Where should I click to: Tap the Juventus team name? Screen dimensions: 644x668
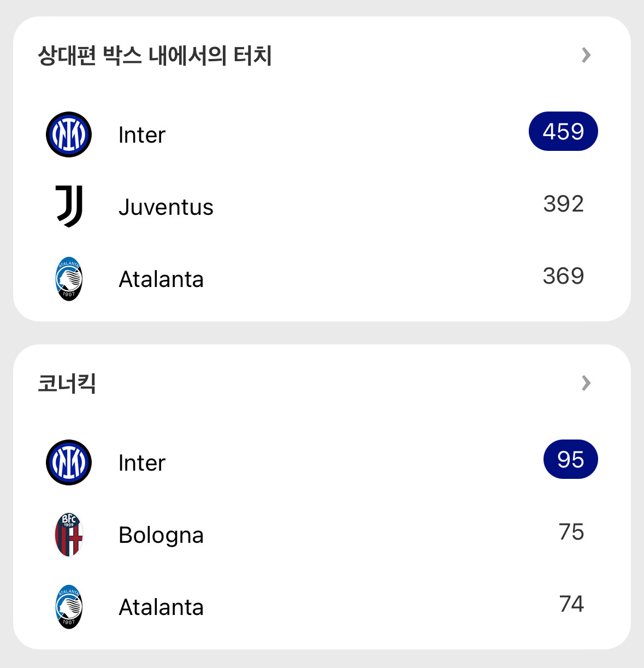click(166, 207)
